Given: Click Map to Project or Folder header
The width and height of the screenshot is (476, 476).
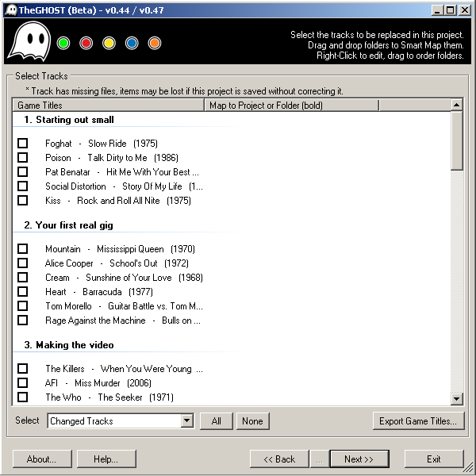Looking at the screenshot, I should 291,106.
